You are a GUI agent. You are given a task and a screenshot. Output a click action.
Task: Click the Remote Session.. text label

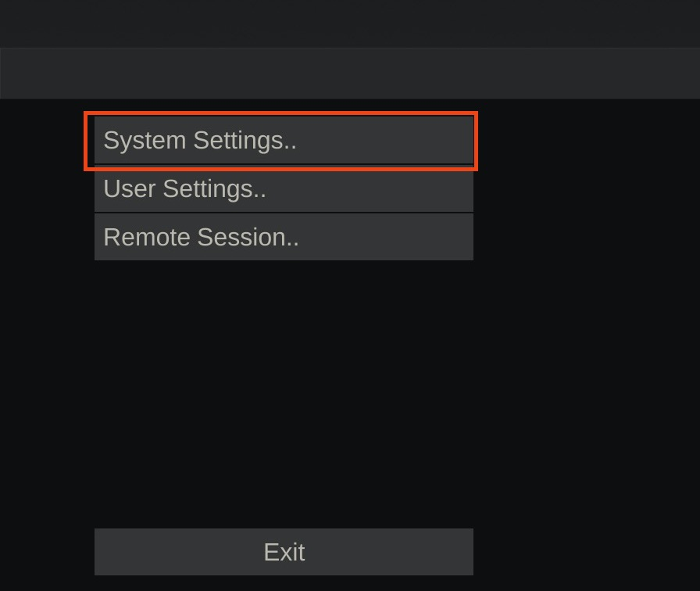202,237
